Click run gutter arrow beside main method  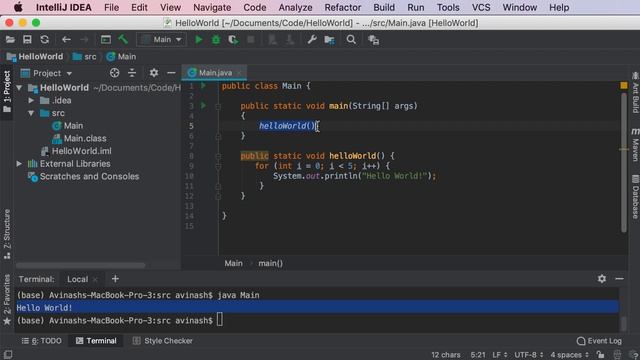203,106
